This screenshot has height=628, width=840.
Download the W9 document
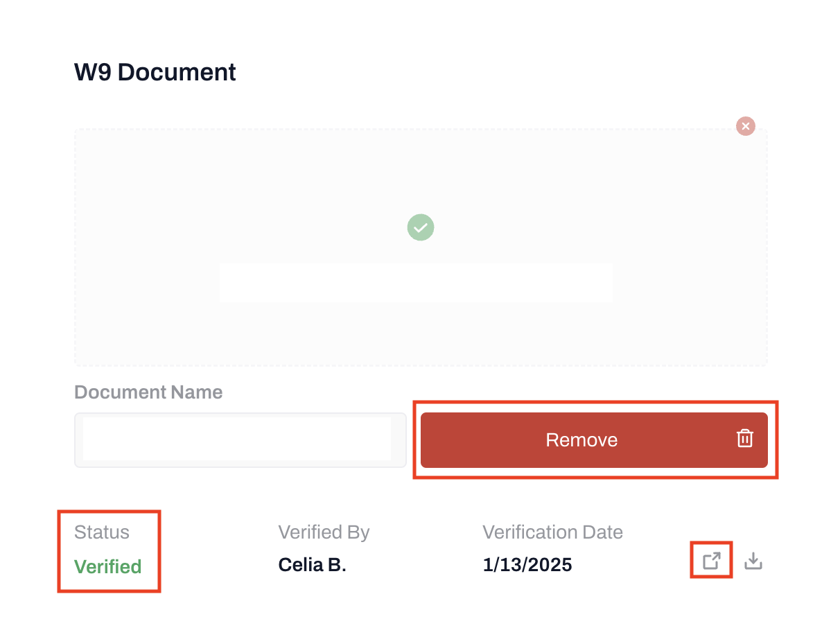click(x=753, y=561)
